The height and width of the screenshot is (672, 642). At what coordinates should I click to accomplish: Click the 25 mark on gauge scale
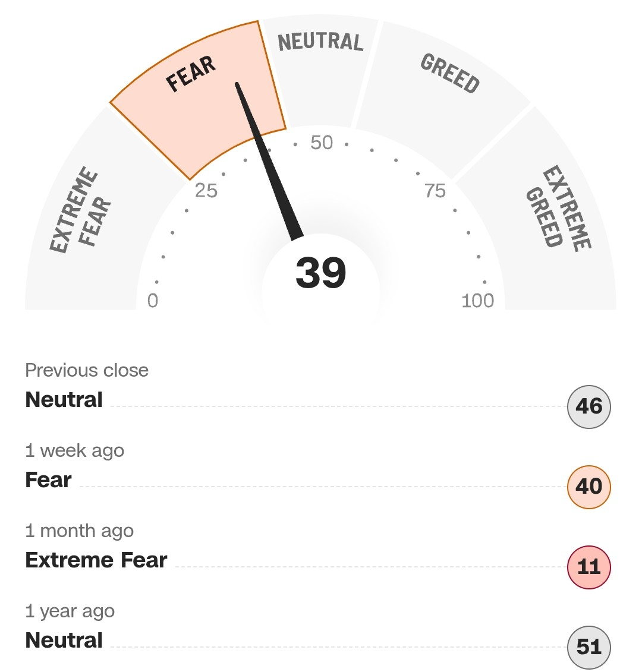pos(206,191)
